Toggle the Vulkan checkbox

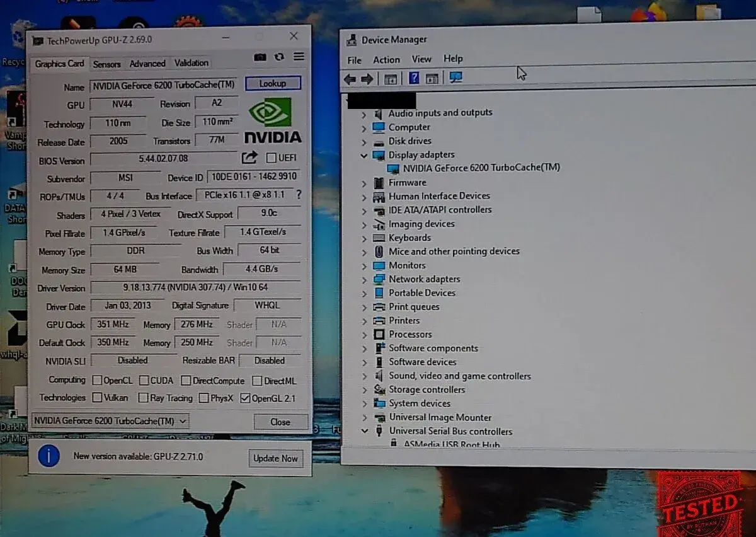tap(97, 398)
